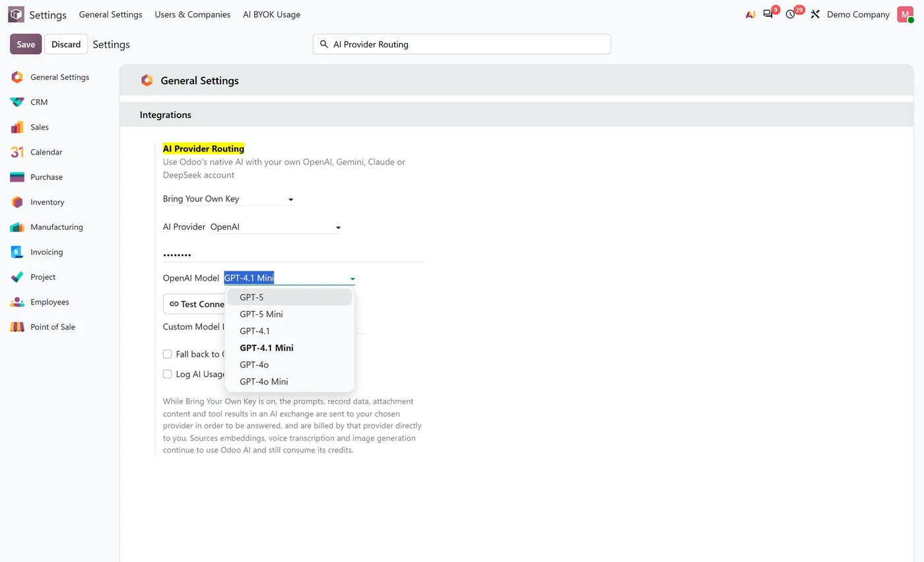Click the highlighted AI Provider Routing heading

203,149
